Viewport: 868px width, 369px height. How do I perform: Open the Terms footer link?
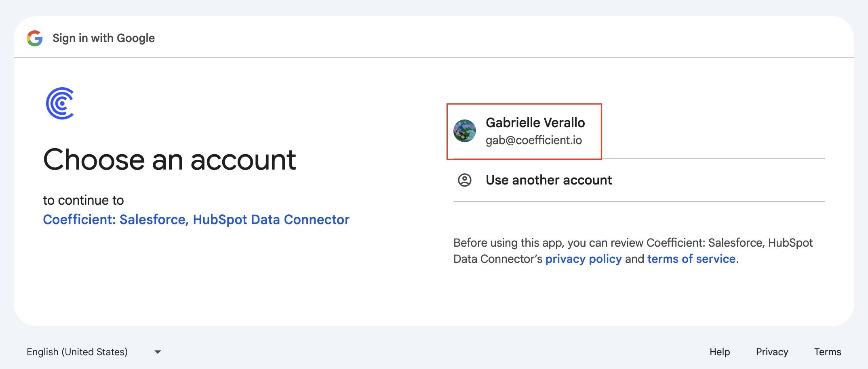[827, 352]
